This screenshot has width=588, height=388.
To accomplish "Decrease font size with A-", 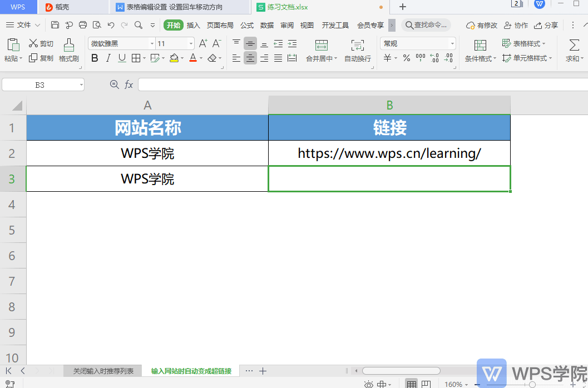I will [216, 43].
